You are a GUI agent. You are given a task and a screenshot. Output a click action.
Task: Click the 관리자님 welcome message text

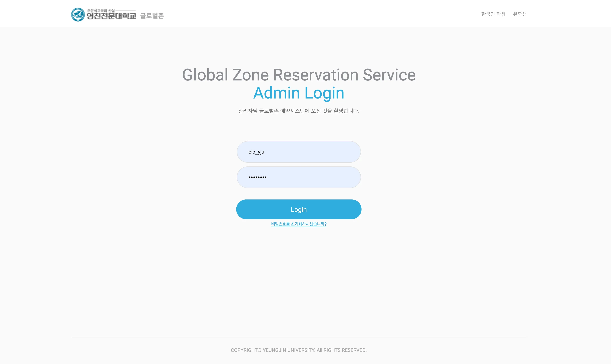tap(299, 111)
